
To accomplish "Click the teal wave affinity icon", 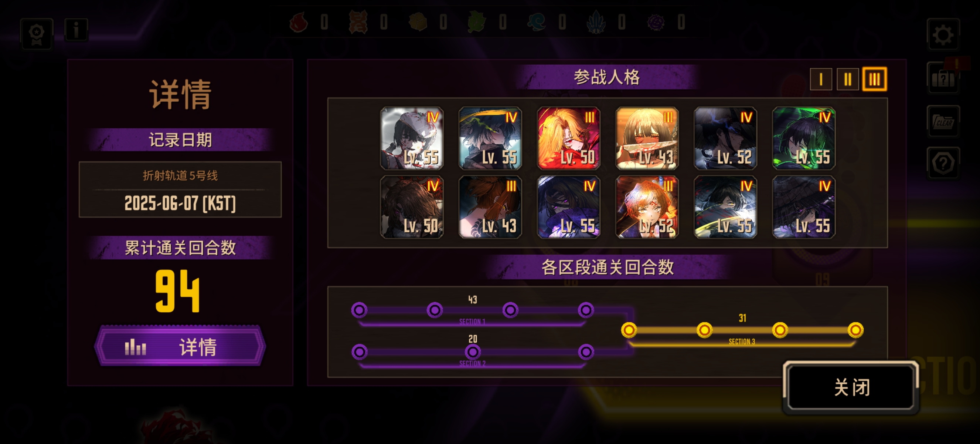I will click(x=537, y=22).
